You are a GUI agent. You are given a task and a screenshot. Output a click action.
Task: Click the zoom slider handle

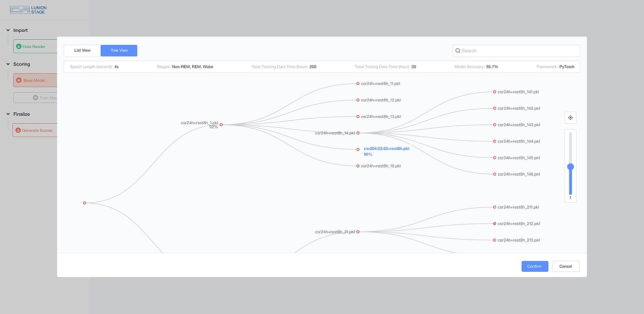pos(571,167)
